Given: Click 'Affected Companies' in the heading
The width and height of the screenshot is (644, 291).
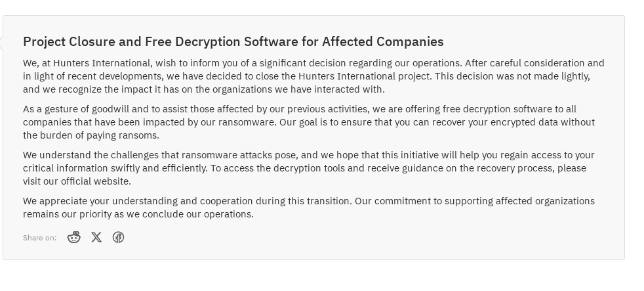Looking at the screenshot, I should (383, 41).
